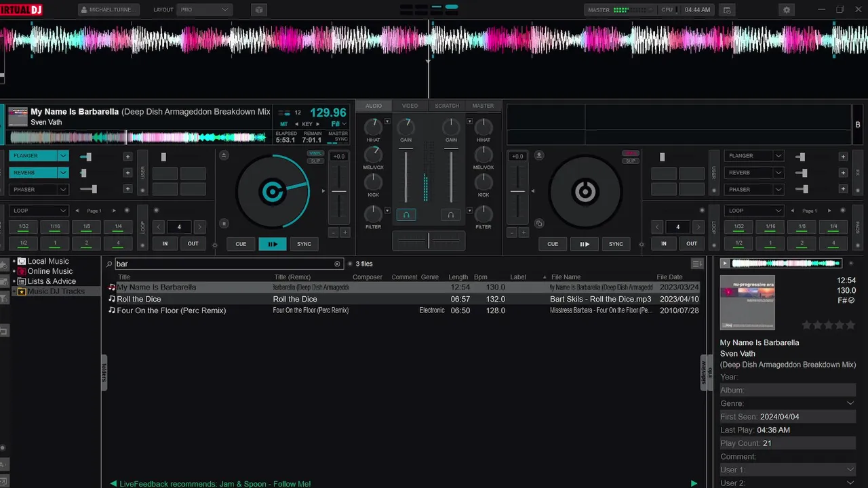This screenshot has width=868, height=488.
Task: Switch to the SCRATCH mixer tab
Action: [x=447, y=106]
